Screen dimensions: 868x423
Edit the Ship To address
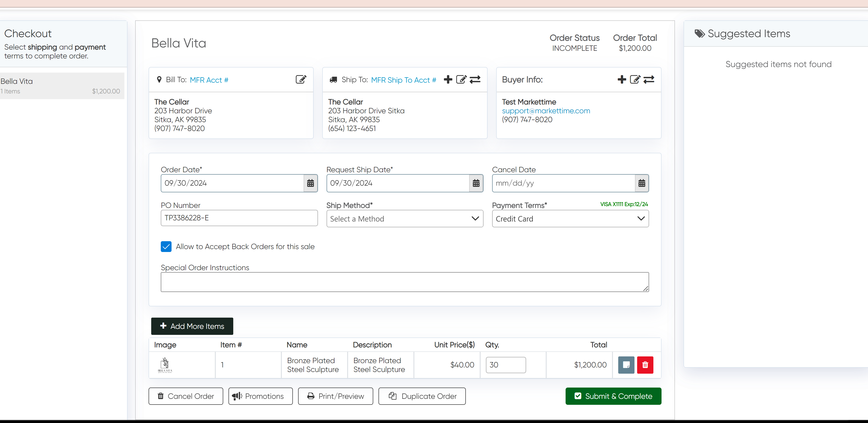461,80
